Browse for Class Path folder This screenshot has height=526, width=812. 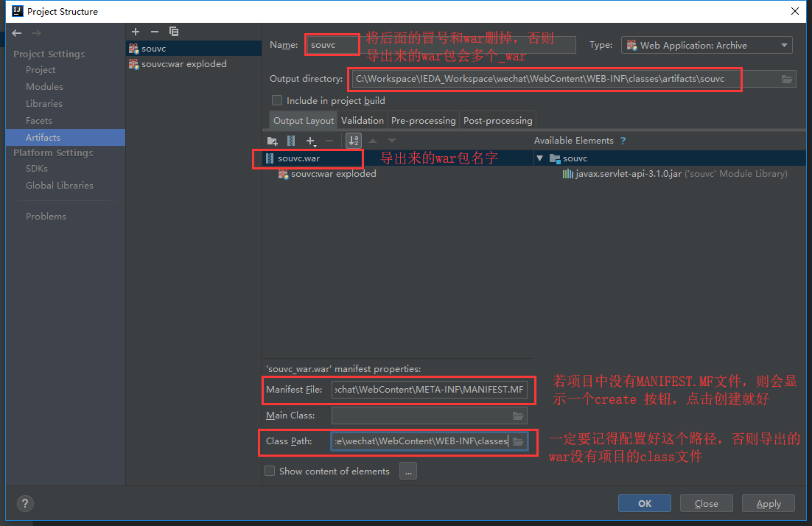(518, 441)
